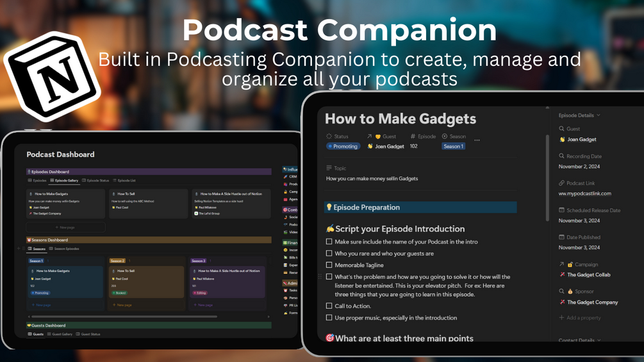This screenshot has height=362, width=644.
Task: Click the Topic text property icon
Action: point(329,168)
